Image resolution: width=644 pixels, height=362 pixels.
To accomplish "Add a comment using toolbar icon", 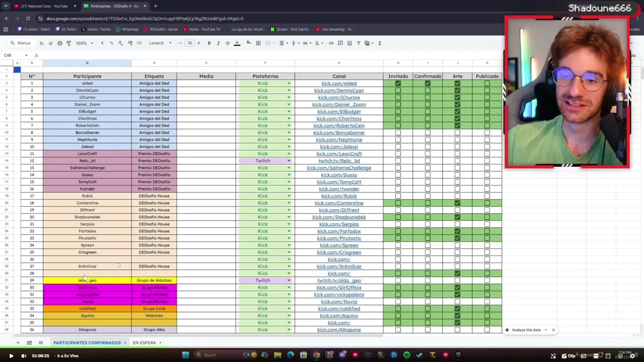I will pos(340,43).
